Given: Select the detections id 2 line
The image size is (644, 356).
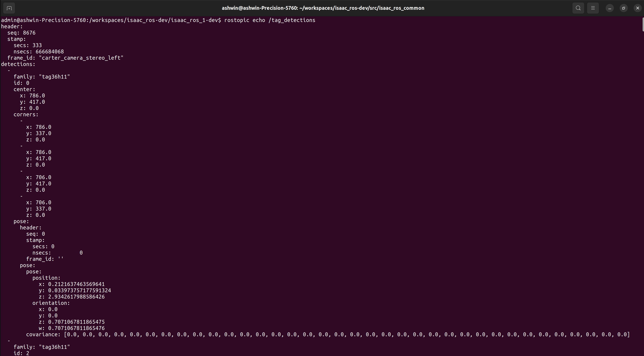Looking at the screenshot, I should tap(21, 353).
